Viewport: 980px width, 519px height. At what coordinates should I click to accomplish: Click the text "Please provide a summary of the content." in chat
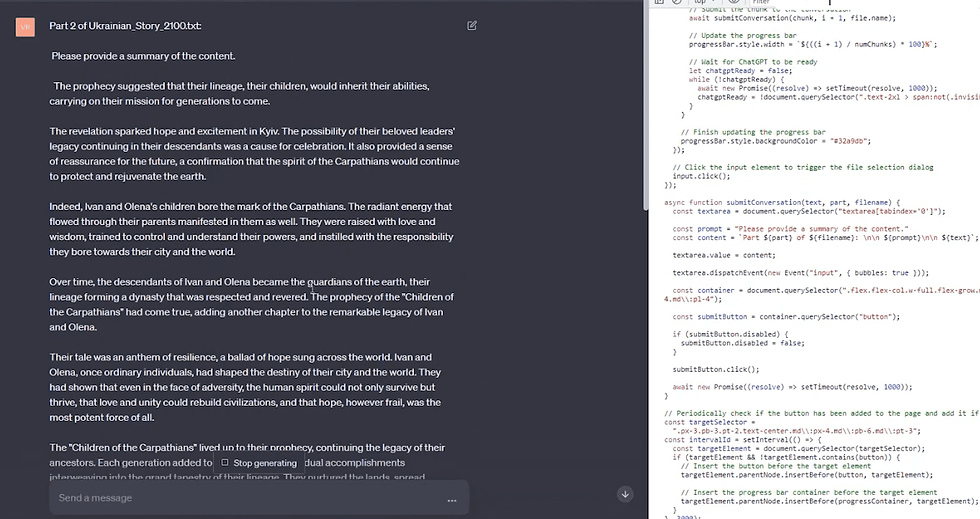[143, 56]
